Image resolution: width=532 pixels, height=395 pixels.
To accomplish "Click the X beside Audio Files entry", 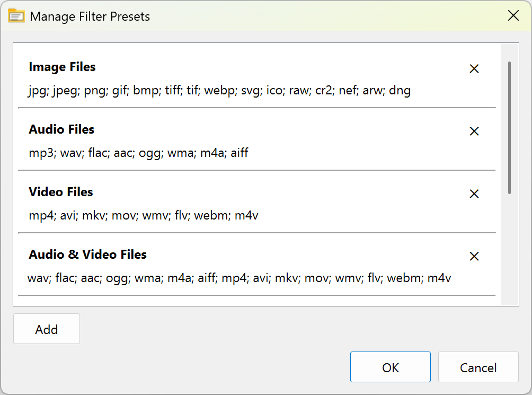I will pyautogui.click(x=474, y=131).
